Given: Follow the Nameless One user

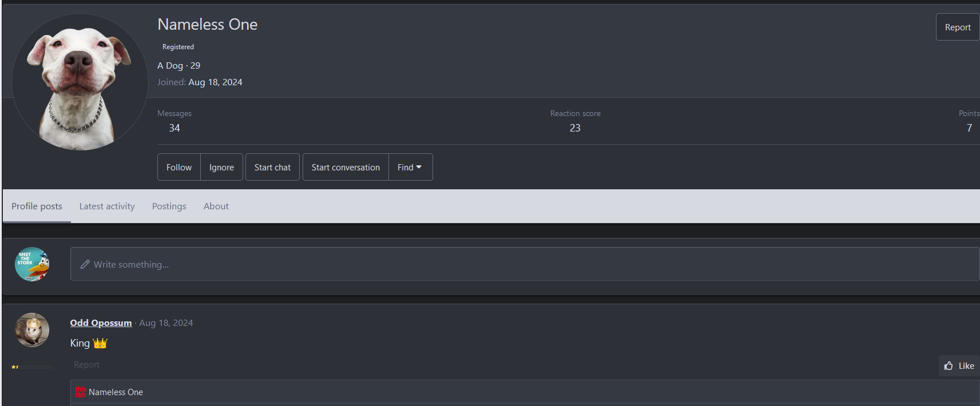Looking at the screenshot, I should tap(179, 167).
